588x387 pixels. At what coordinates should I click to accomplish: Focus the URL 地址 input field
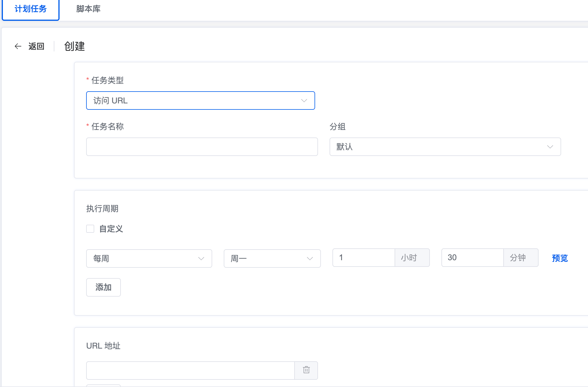click(191, 371)
